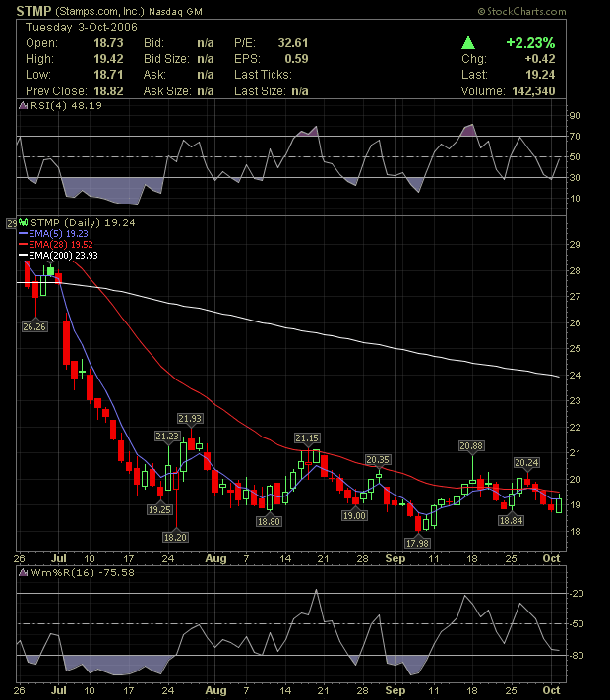Click the 21.23 price label
Image resolution: width=610 pixels, height=700 pixels.
[167, 437]
